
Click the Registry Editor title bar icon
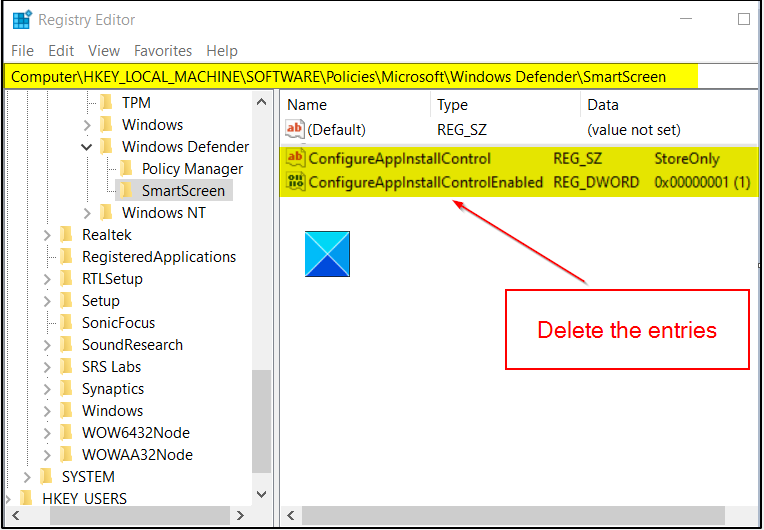point(22,20)
